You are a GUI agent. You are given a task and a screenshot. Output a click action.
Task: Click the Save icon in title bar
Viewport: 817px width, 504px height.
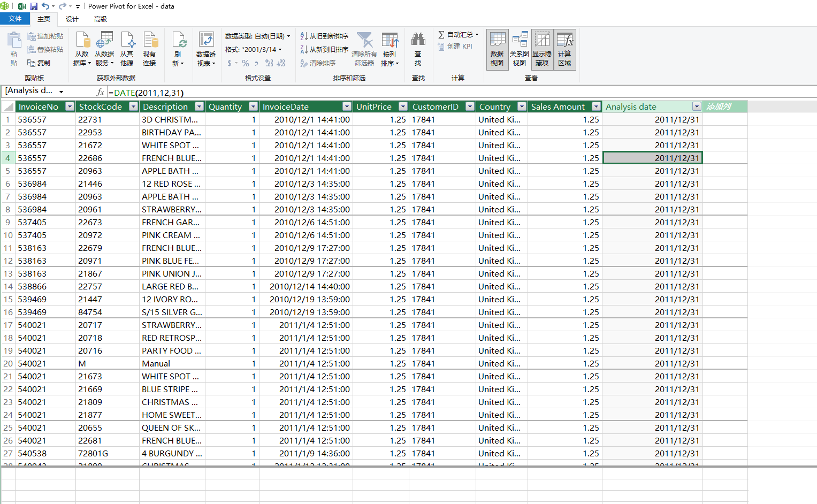(x=34, y=6)
